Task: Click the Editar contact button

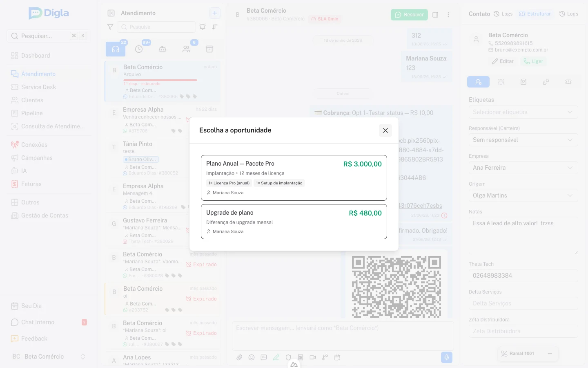Action: pos(503,61)
